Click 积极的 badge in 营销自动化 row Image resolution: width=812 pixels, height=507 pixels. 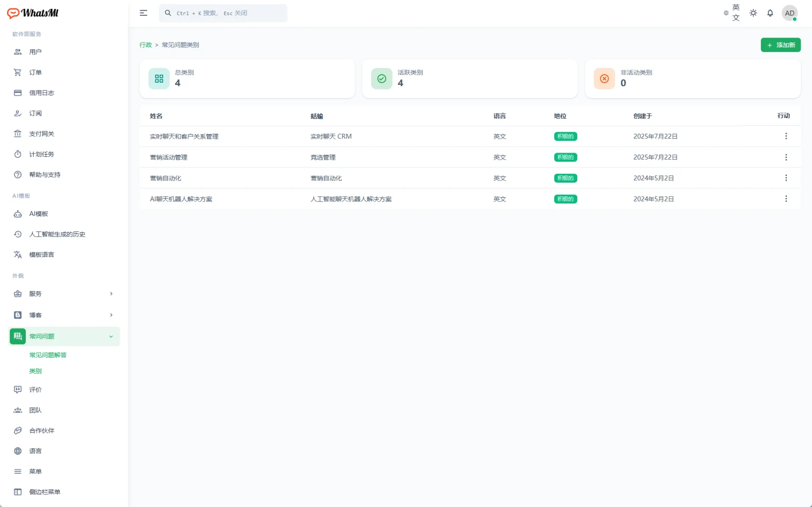[x=565, y=178]
